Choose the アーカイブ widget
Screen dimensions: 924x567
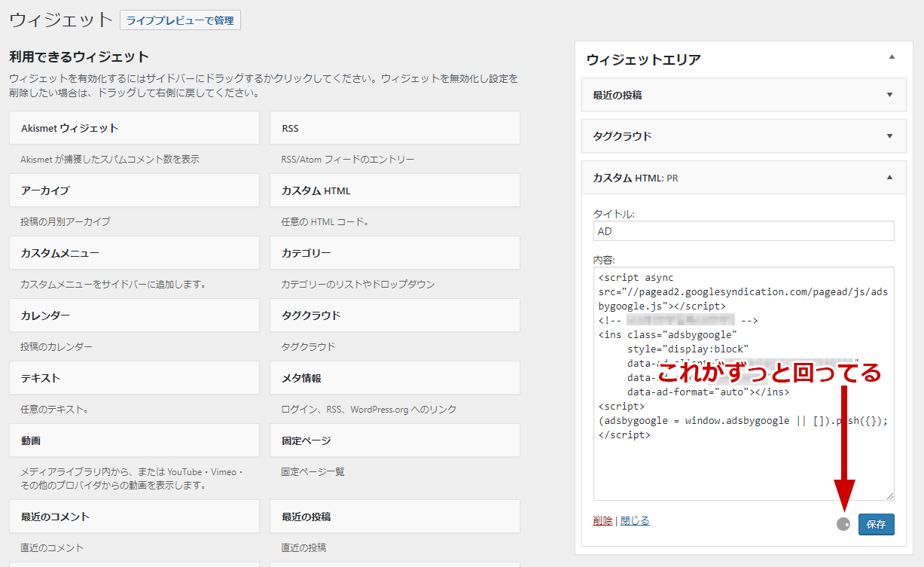tap(134, 191)
